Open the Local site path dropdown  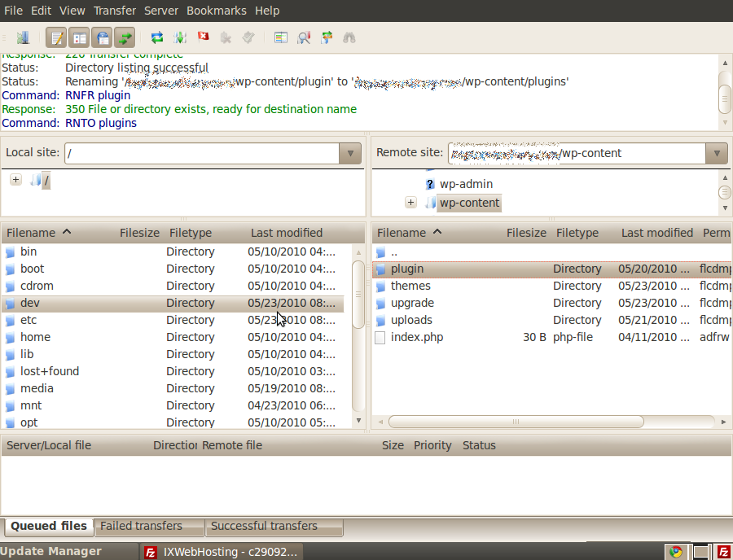point(350,153)
